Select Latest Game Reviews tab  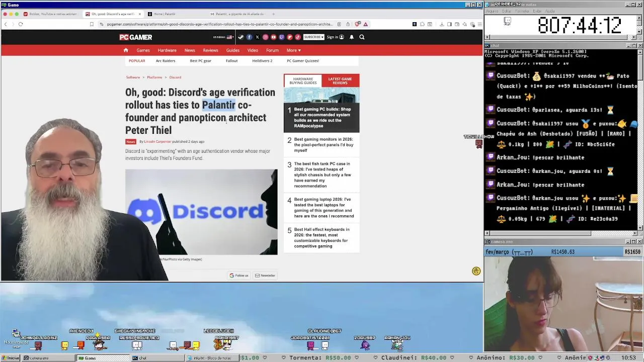[x=340, y=80]
